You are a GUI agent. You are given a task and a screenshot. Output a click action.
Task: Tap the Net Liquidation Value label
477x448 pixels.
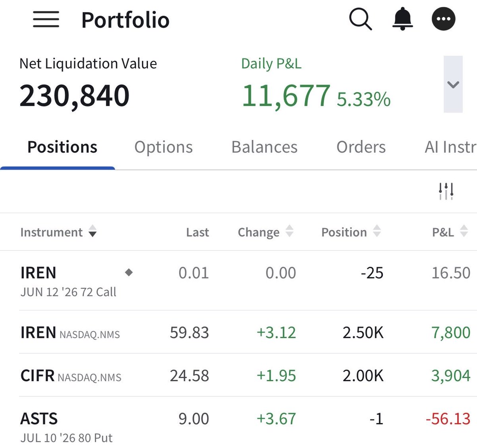pyautogui.click(x=88, y=64)
